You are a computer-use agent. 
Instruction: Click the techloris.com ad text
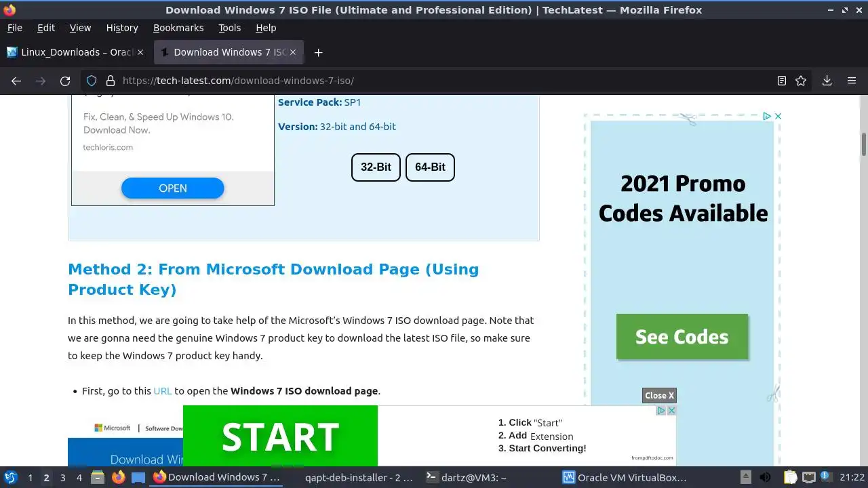[x=108, y=147]
